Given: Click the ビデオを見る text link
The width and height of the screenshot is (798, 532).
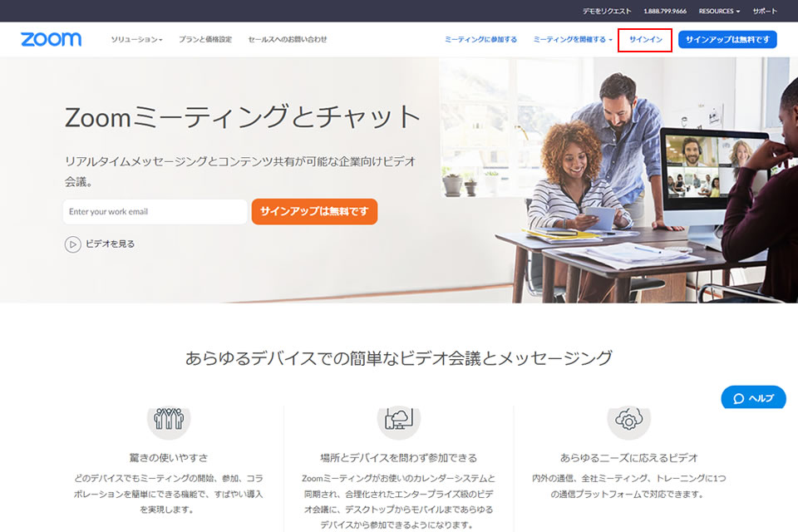Looking at the screenshot, I should point(110,244).
